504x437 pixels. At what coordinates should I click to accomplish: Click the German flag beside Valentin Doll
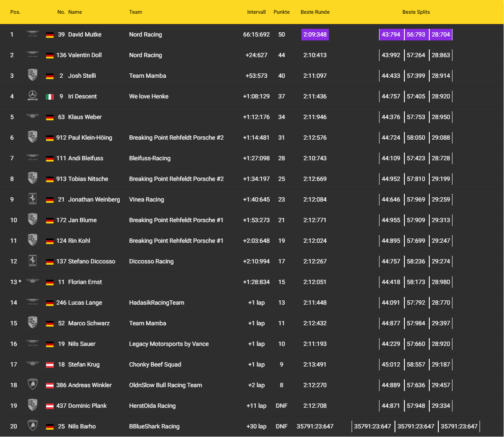tap(50, 55)
